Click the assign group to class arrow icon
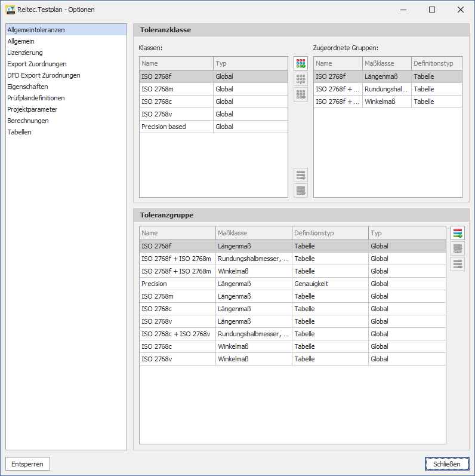Screen dimensions: 475x476 click(301, 175)
